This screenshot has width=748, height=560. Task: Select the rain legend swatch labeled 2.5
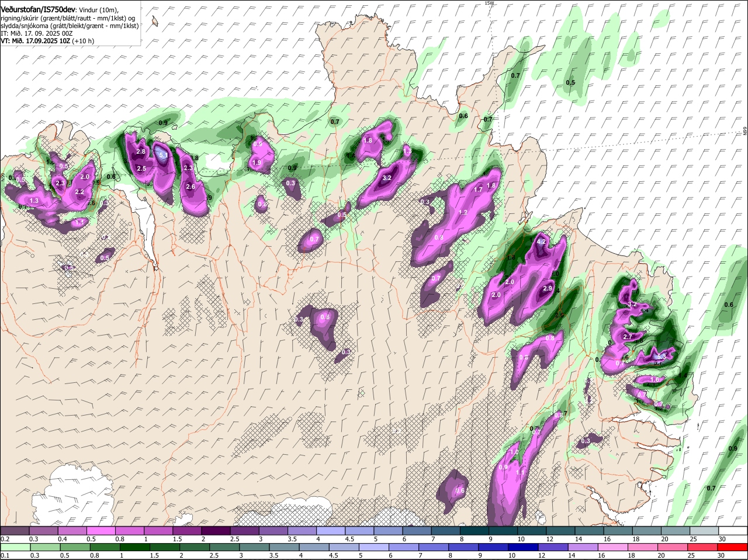[225, 547]
